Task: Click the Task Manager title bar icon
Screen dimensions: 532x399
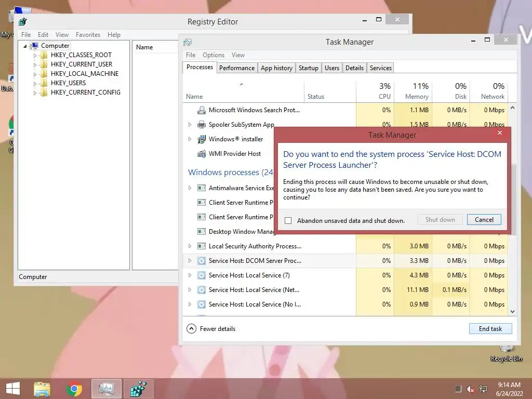Action: [188, 42]
